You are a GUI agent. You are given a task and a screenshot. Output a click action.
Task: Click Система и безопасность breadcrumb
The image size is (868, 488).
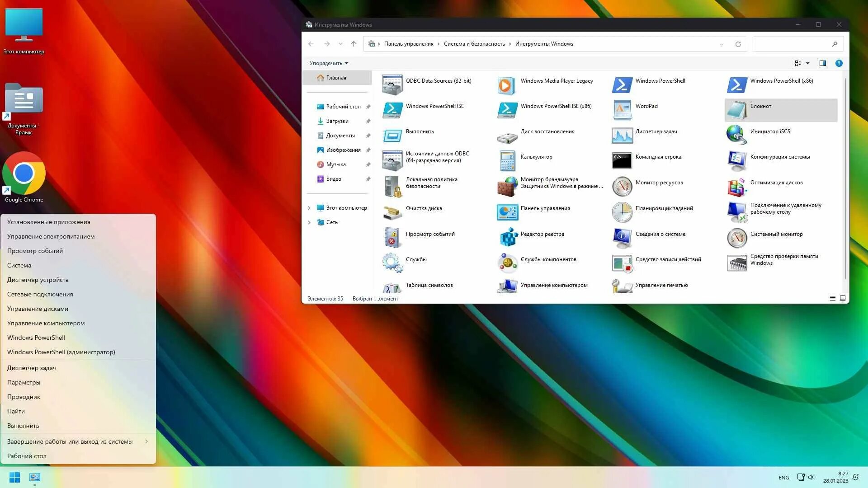coord(474,44)
